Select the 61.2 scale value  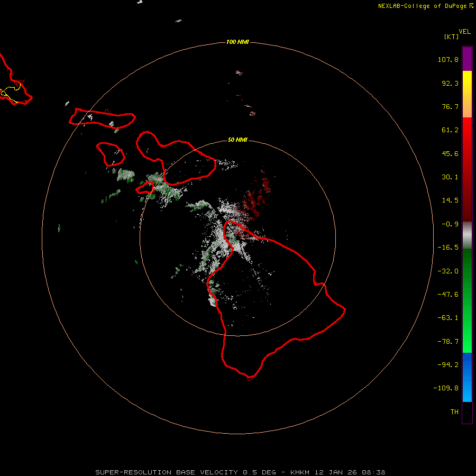coord(450,130)
